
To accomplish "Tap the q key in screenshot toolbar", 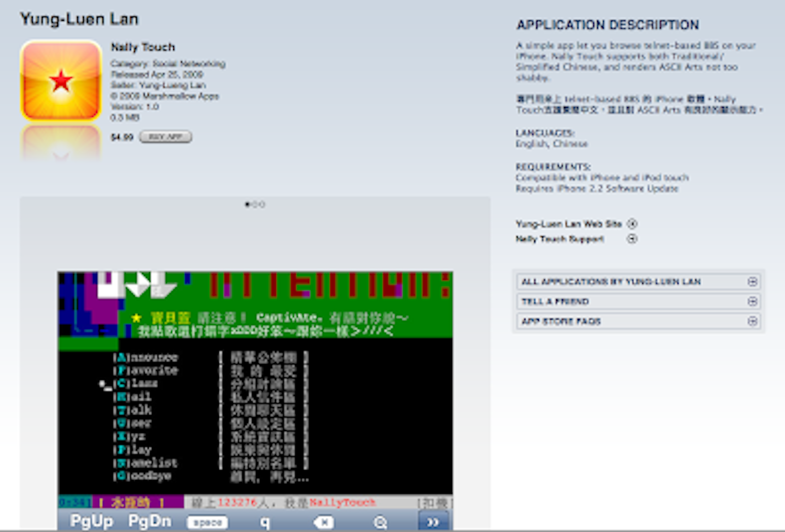I will (265, 523).
